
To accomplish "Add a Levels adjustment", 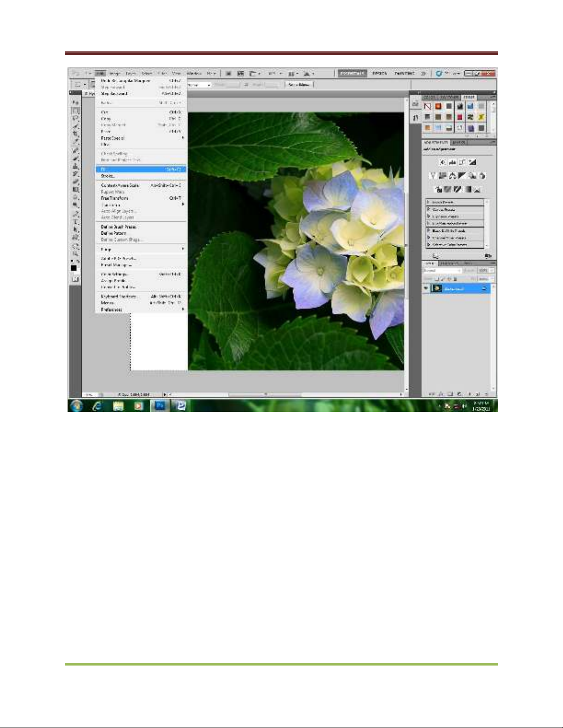I will pos(453,162).
